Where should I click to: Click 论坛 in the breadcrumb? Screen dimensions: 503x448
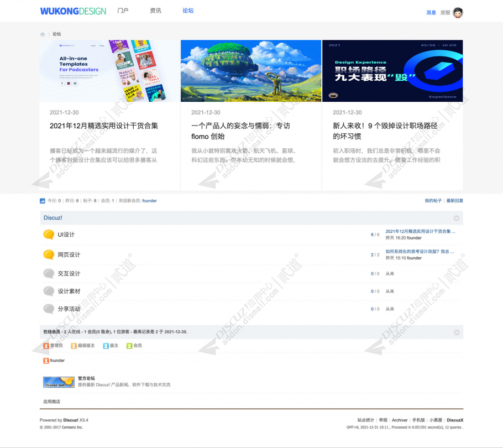(x=57, y=34)
